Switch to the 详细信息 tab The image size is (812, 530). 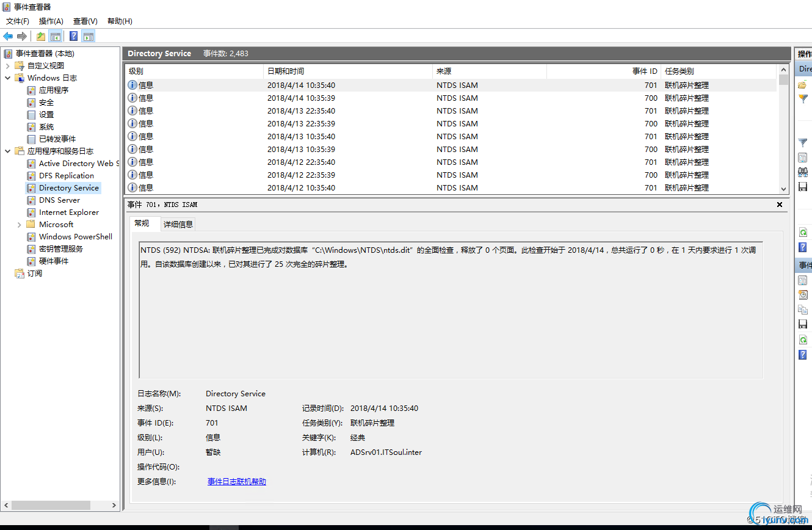pos(178,224)
